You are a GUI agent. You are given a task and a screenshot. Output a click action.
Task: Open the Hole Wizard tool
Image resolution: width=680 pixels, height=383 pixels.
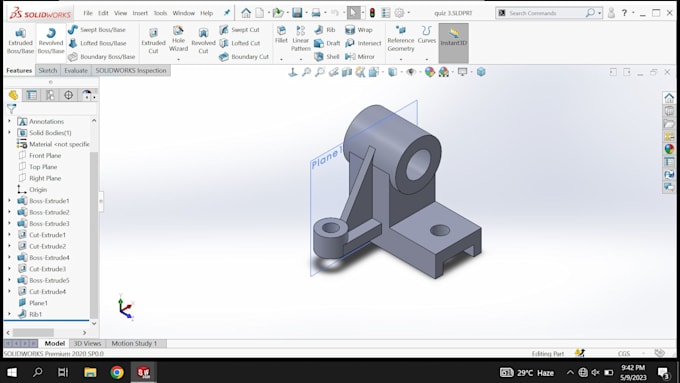[178, 39]
